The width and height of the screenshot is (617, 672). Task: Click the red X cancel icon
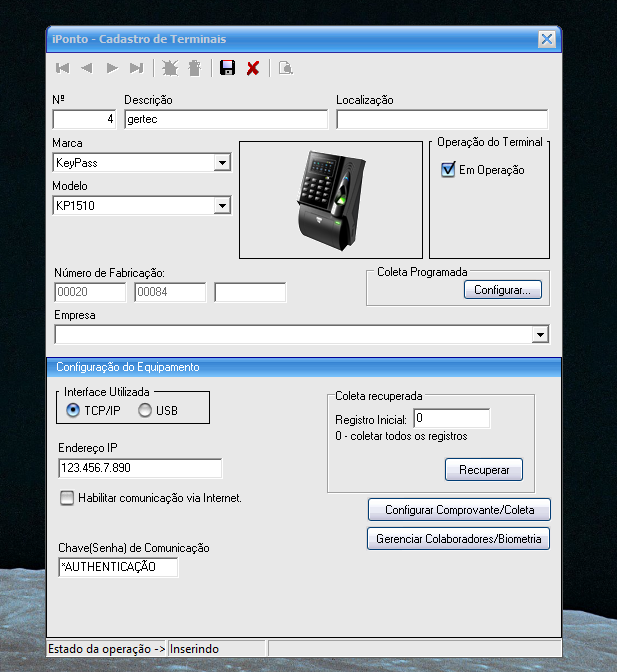[253, 68]
